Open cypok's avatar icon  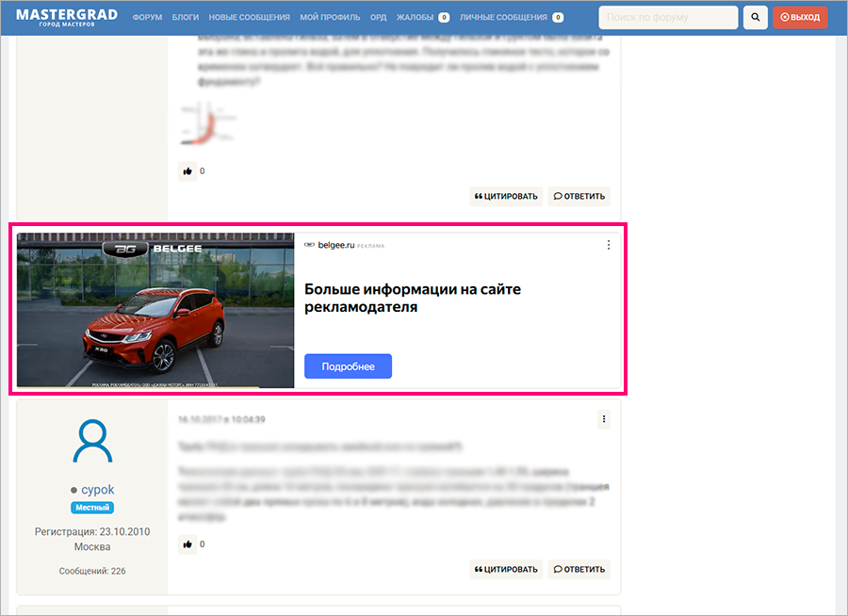tap(92, 442)
